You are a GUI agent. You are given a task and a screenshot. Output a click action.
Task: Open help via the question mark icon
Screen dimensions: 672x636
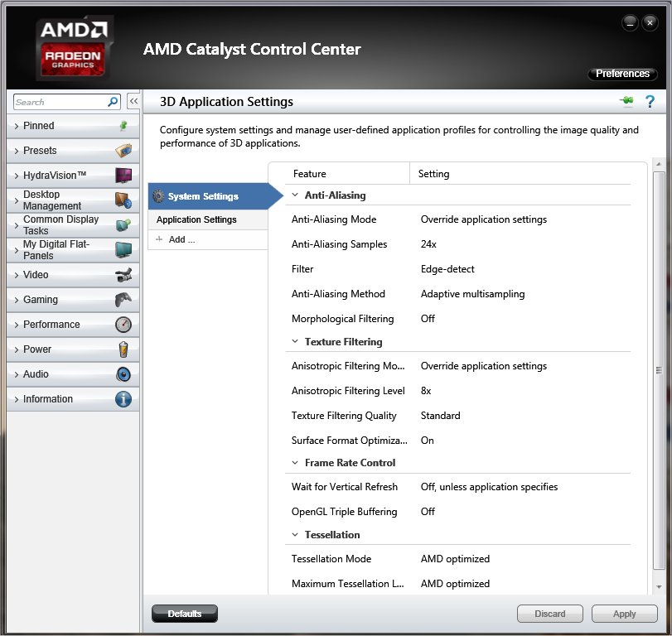point(650,102)
